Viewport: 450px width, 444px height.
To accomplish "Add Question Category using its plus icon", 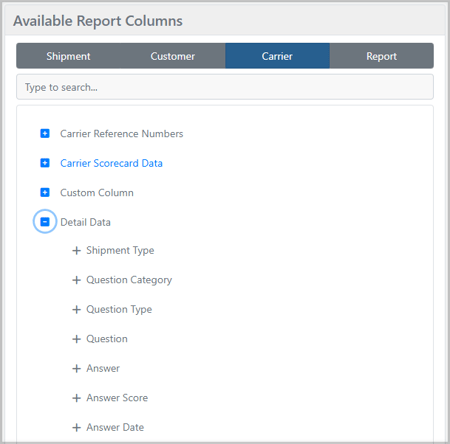I will [77, 280].
